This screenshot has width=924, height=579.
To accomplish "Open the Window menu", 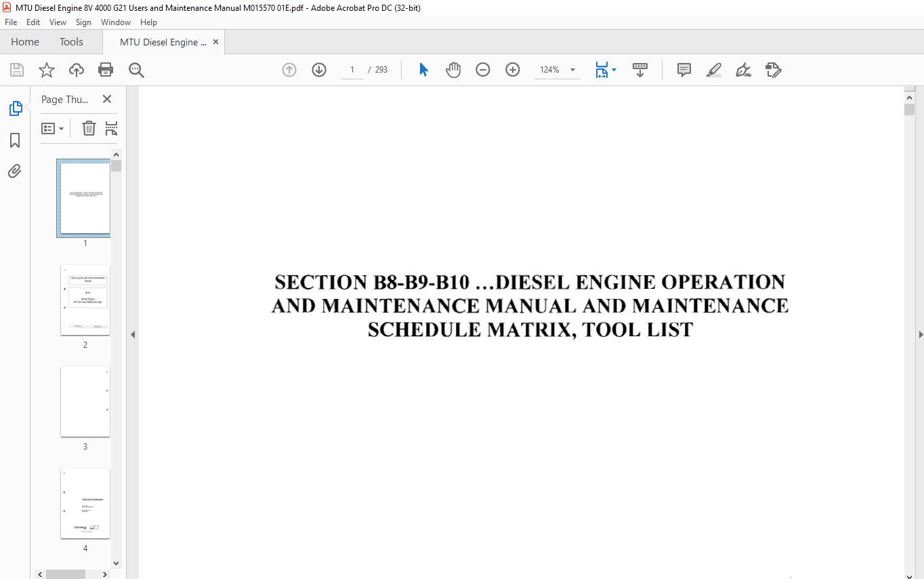I will click(116, 22).
